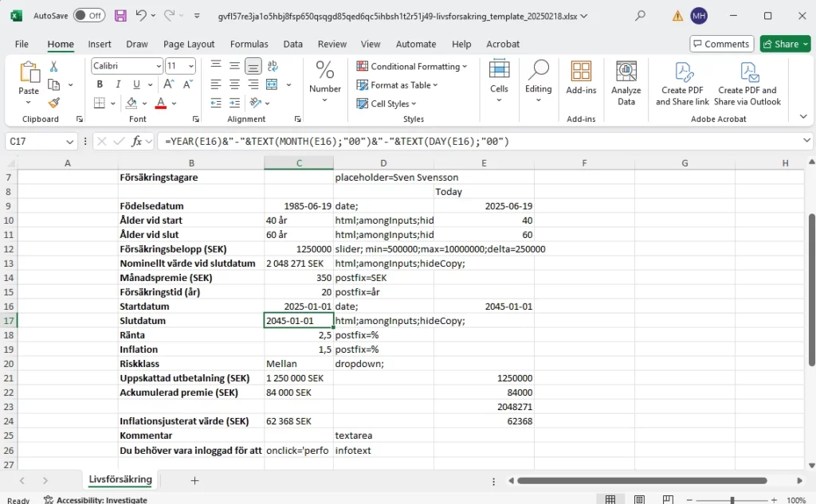Open the File menu
The width and height of the screenshot is (816, 504).
tap(22, 45)
